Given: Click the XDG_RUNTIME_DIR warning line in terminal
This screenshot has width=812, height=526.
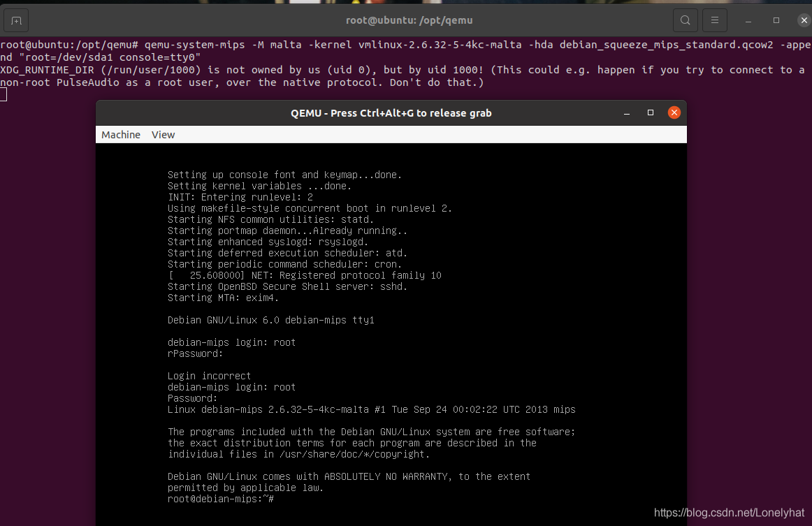Looking at the screenshot, I should (x=403, y=76).
